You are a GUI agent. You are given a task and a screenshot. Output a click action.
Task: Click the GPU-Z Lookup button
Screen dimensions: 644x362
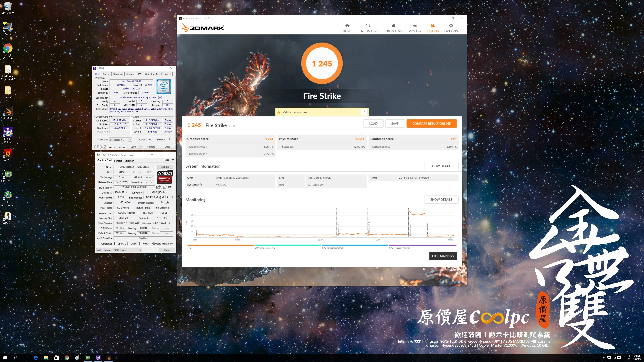(x=165, y=167)
